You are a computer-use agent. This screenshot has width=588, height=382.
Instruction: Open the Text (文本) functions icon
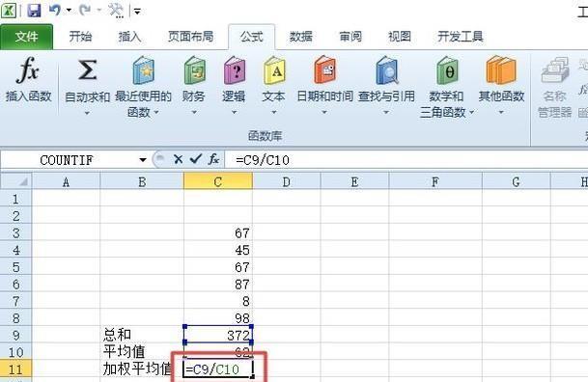[x=274, y=70]
